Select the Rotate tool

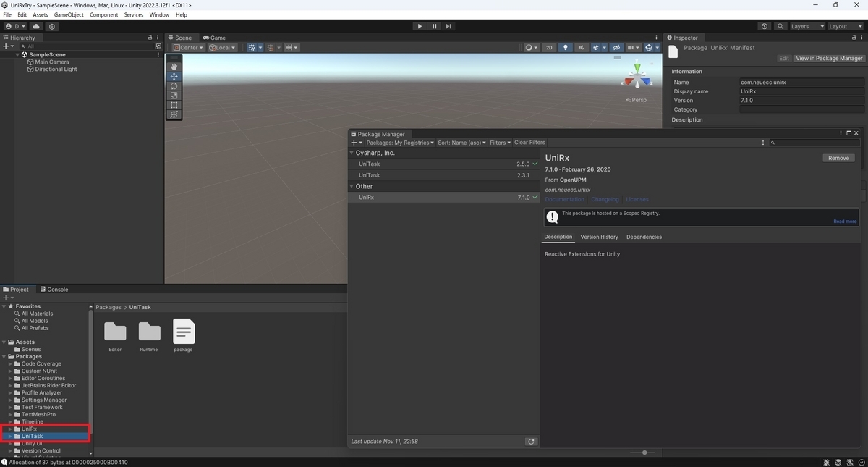(174, 85)
